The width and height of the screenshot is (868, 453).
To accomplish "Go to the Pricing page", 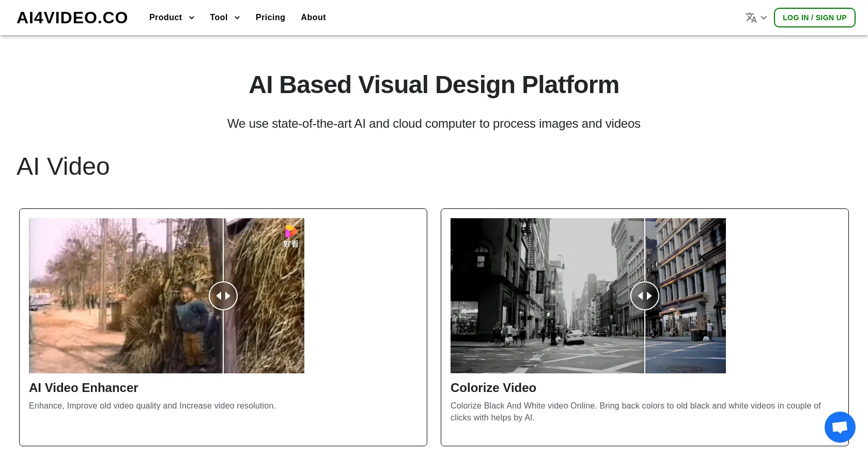I will pyautogui.click(x=270, y=18).
